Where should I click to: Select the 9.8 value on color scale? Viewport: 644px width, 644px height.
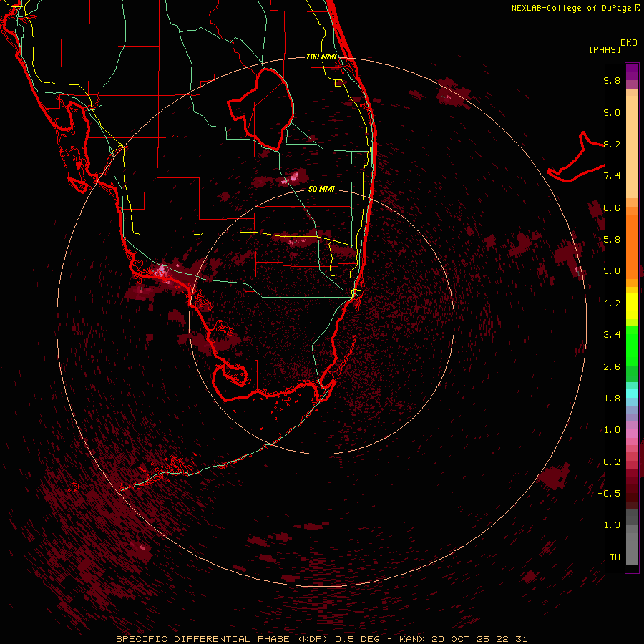point(612,80)
